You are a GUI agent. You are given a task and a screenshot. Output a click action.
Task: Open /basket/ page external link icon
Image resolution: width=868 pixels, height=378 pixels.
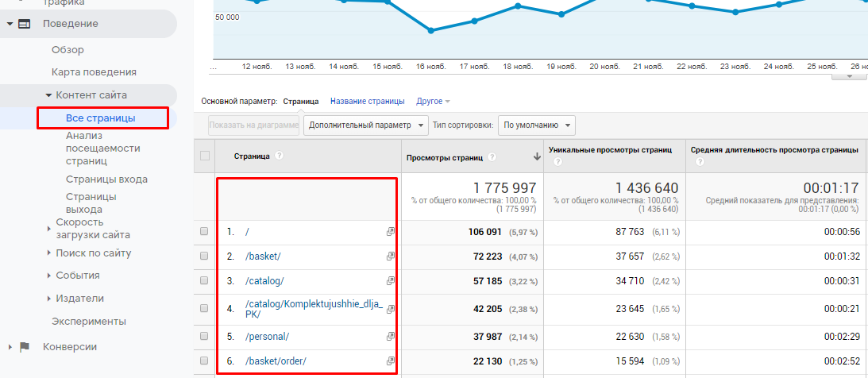click(391, 256)
